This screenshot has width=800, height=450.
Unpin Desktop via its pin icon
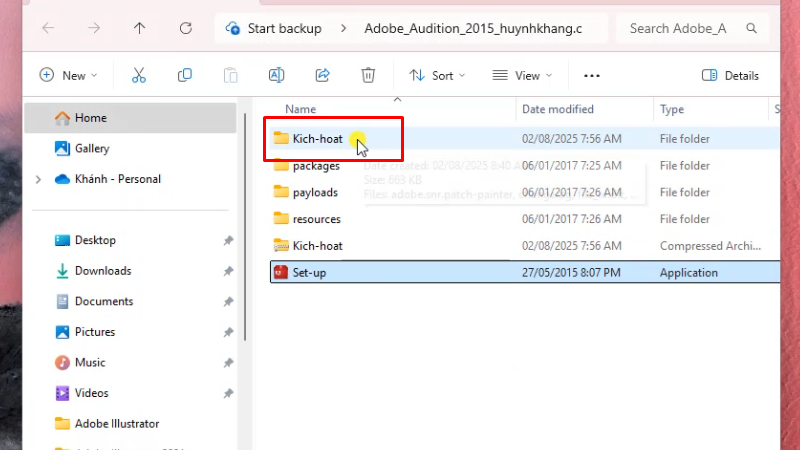[x=228, y=240]
